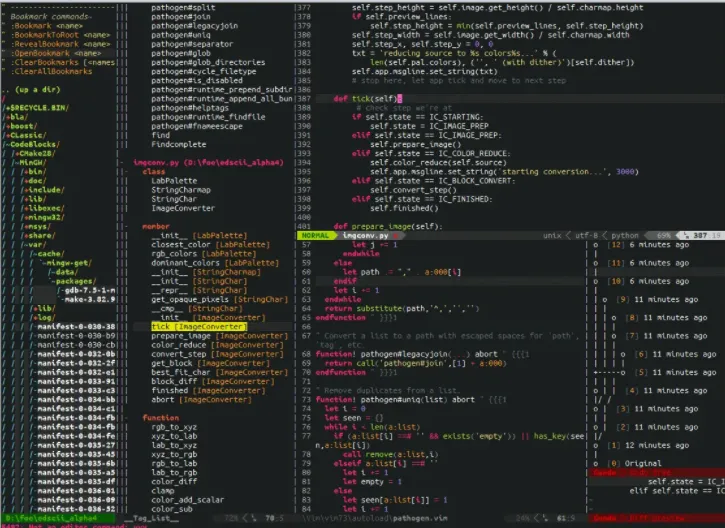Image resolution: width=725 pixels, height=528 pixels.
Task: Click the :OpenBookmark command help line
Action: [56, 53]
